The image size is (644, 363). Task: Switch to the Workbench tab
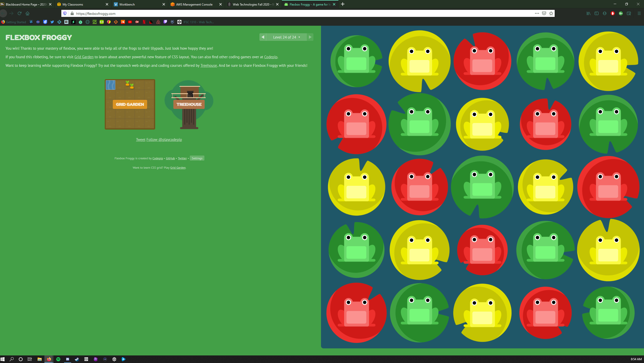click(139, 4)
